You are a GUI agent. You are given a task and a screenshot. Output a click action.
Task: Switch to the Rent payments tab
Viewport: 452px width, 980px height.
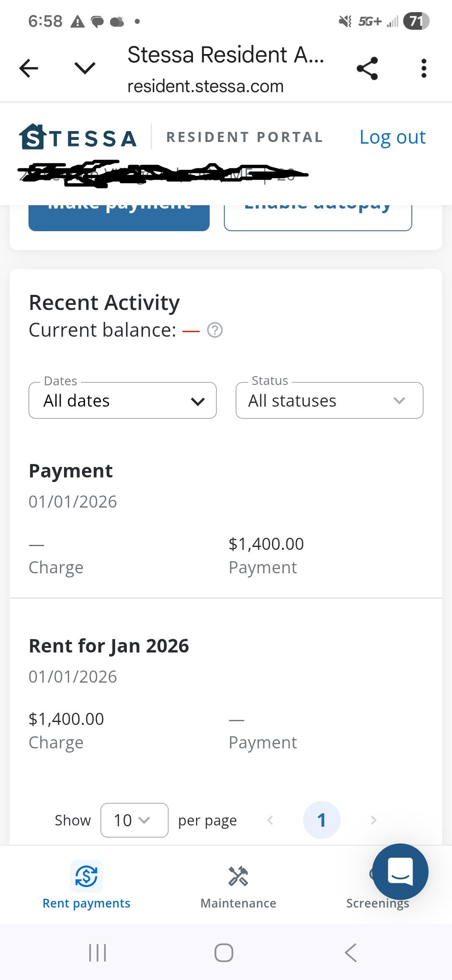[x=86, y=885]
